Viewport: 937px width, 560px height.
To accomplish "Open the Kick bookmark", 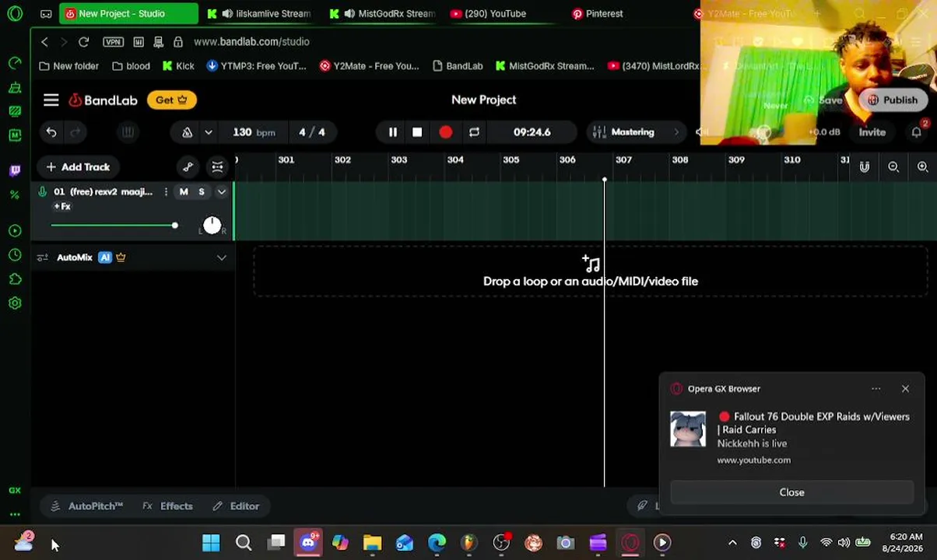I will tap(178, 66).
